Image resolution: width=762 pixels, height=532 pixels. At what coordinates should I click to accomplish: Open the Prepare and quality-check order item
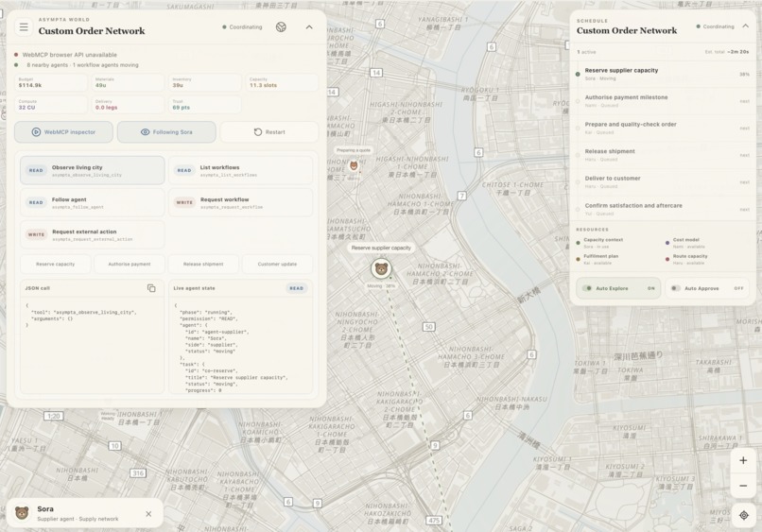tap(663, 129)
